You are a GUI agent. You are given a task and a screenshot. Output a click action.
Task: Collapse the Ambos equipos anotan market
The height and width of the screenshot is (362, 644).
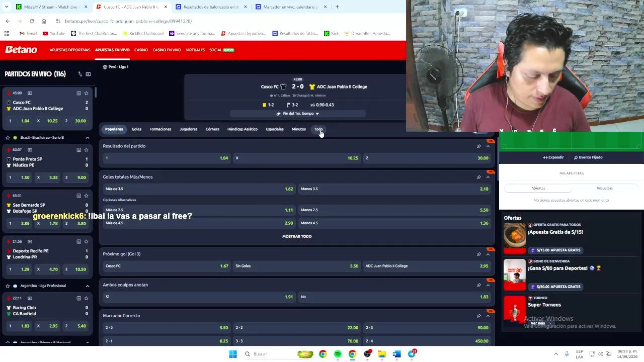pyautogui.click(x=488, y=285)
